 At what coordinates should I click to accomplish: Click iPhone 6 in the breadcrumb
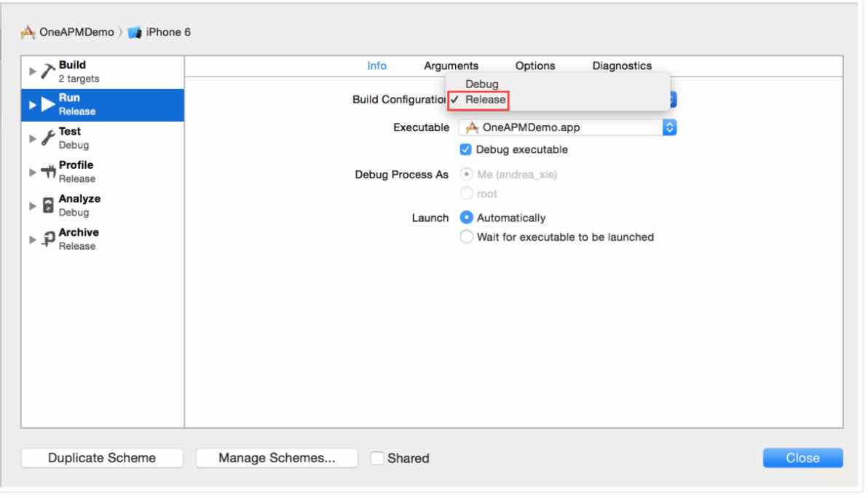coord(168,32)
